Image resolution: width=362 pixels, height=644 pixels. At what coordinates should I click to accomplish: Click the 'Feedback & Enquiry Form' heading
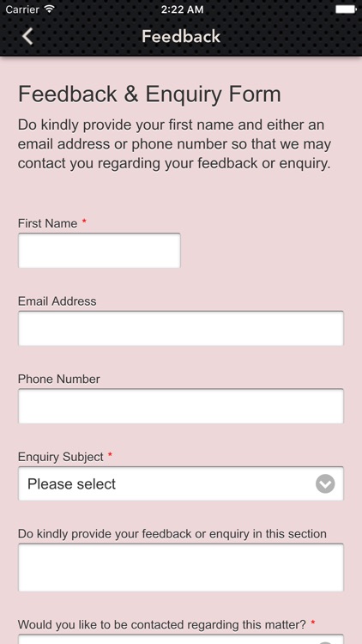[x=149, y=94]
